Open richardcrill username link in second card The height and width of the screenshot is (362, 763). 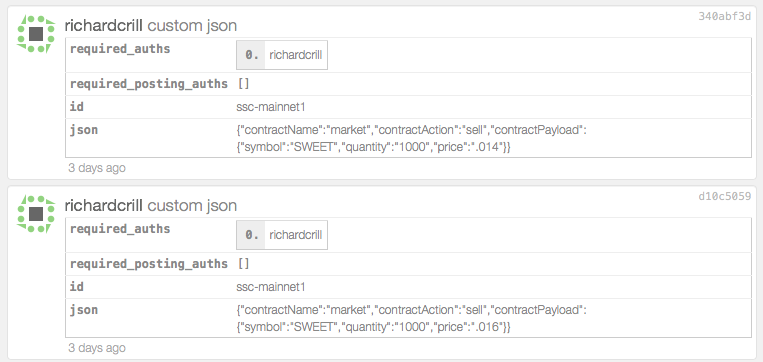coord(104,205)
